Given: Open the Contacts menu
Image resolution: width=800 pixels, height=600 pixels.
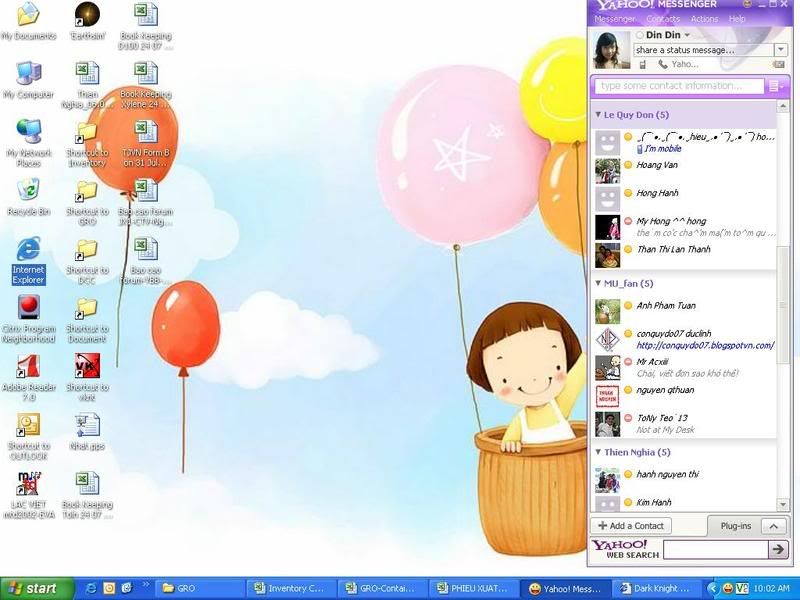Looking at the screenshot, I should [x=663, y=19].
